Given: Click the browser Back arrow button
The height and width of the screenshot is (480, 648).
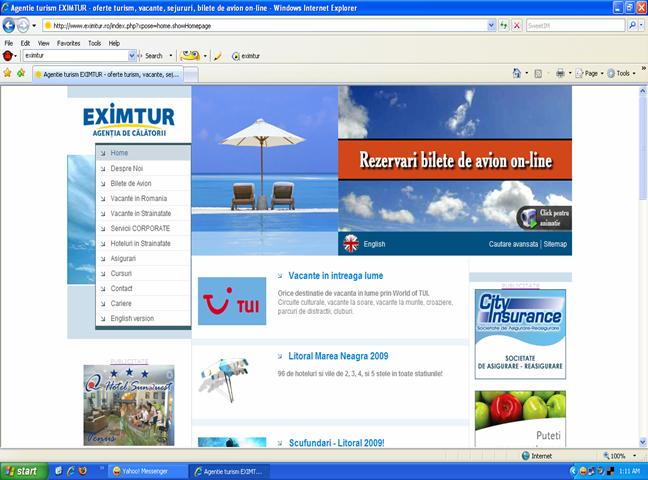Looking at the screenshot, I should pos(9,25).
